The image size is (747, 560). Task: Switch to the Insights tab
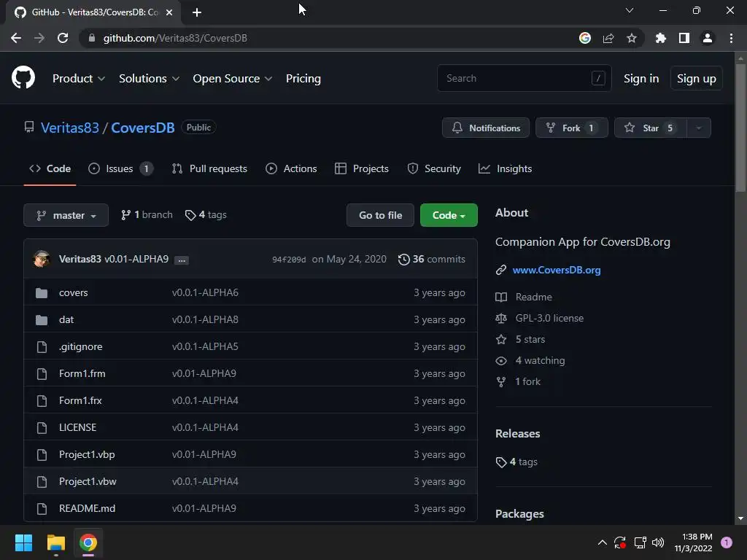pos(505,168)
